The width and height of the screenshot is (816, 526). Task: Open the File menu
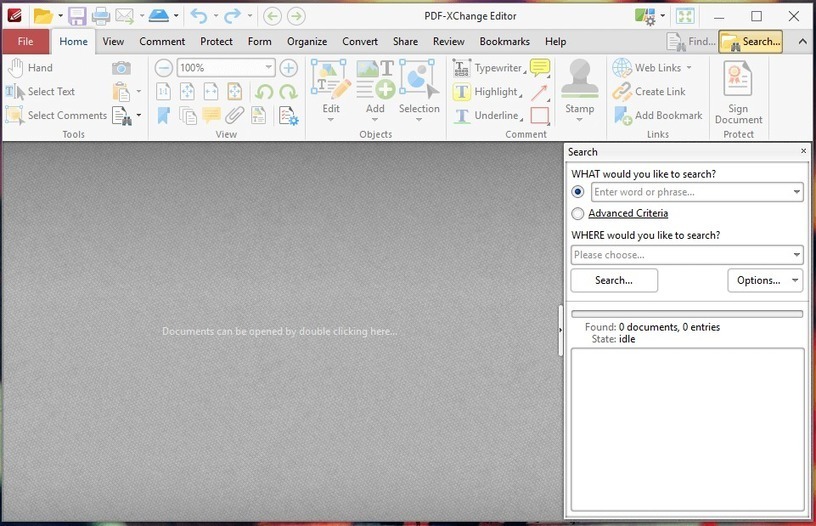click(x=25, y=41)
